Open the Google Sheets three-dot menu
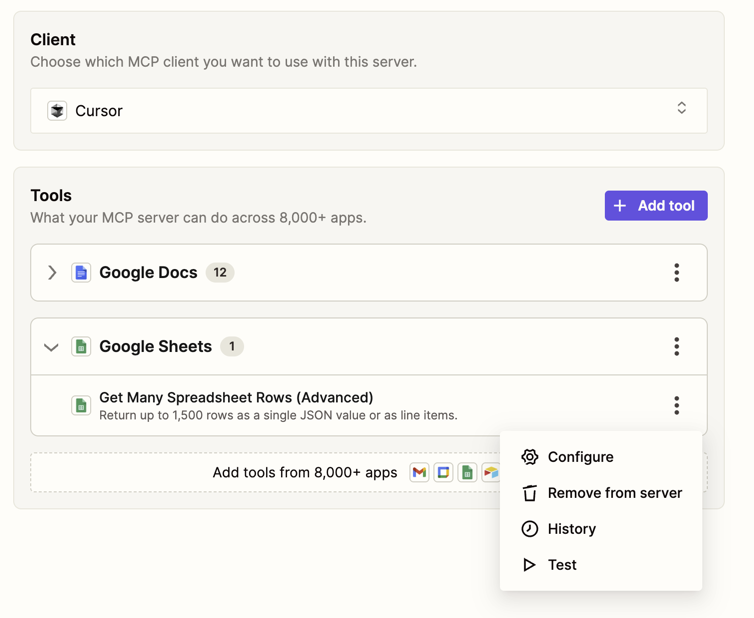This screenshot has width=754, height=618. point(677,346)
